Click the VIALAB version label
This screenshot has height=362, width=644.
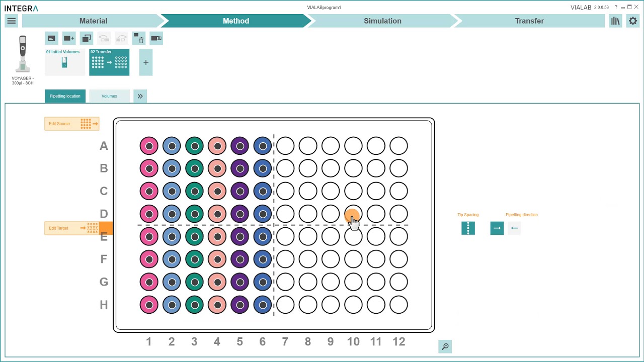point(590,8)
